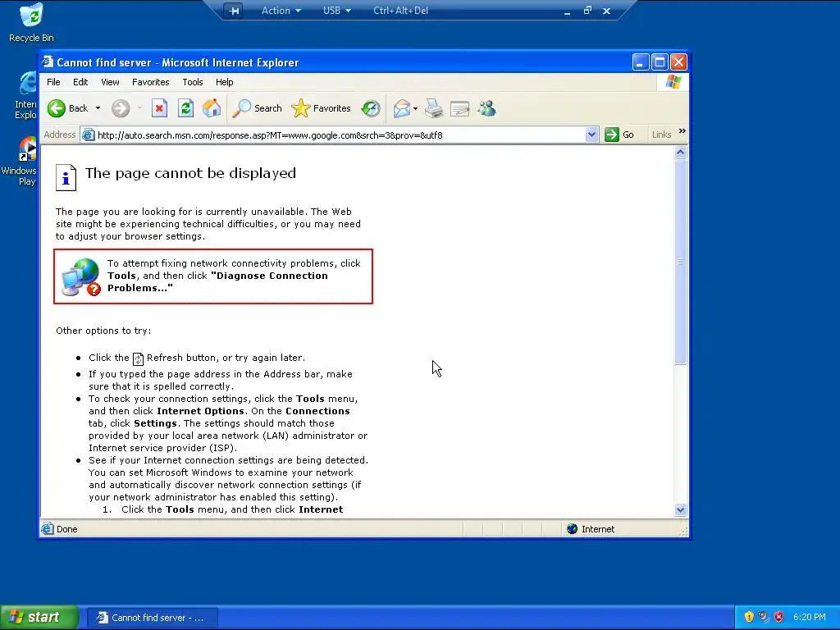
Task: Open the Edit menu
Action: click(80, 82)
